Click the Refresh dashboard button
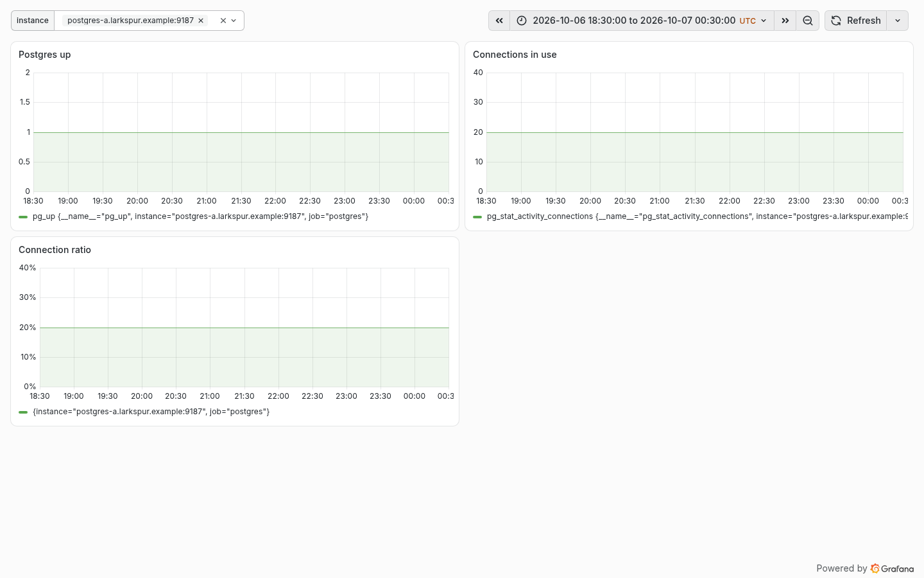Image resolution: width=924 pixels, height=578 pixels. [855, 21]
